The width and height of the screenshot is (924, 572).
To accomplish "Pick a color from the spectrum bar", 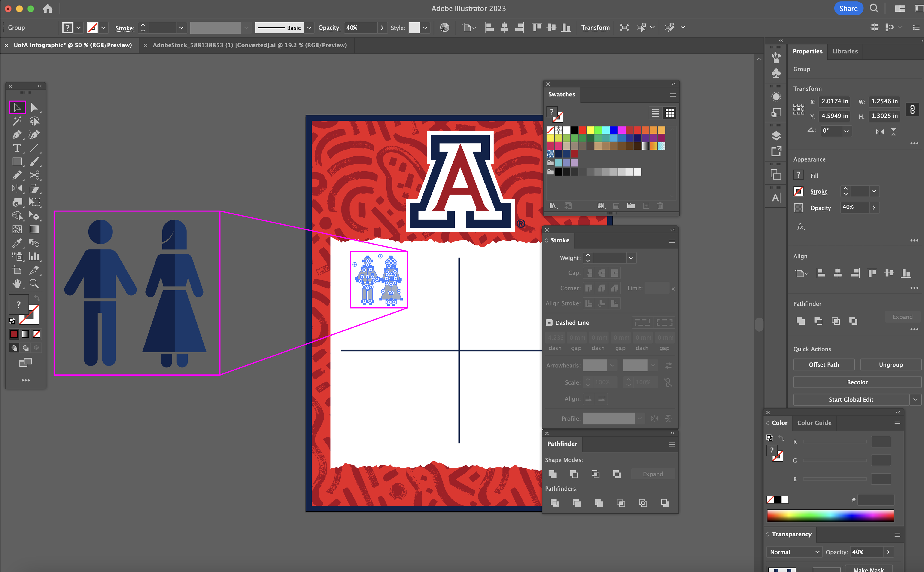I will click(x=830, y=516).
